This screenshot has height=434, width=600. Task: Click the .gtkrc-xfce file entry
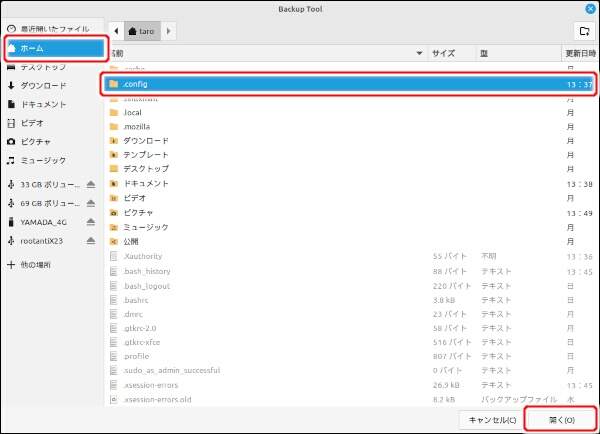click(x=349, y=342)
